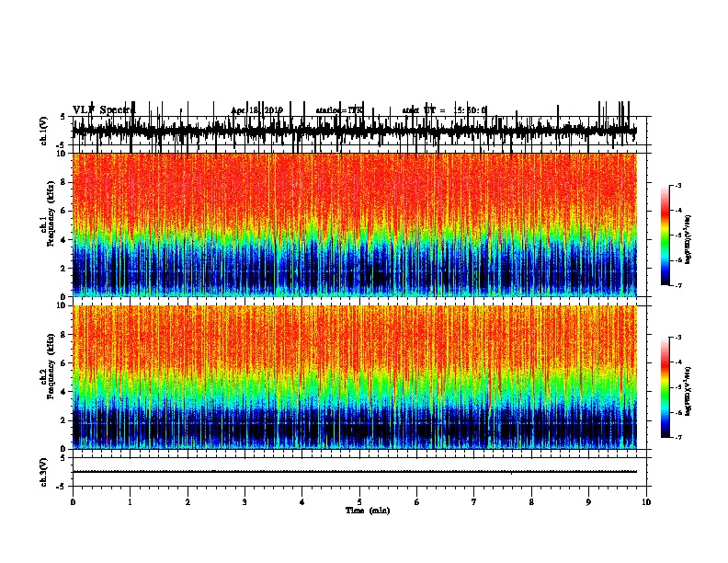
Task: Click the ch.1 voltage waveform panel
Action: pyautogui.click(x=359, y=131)
